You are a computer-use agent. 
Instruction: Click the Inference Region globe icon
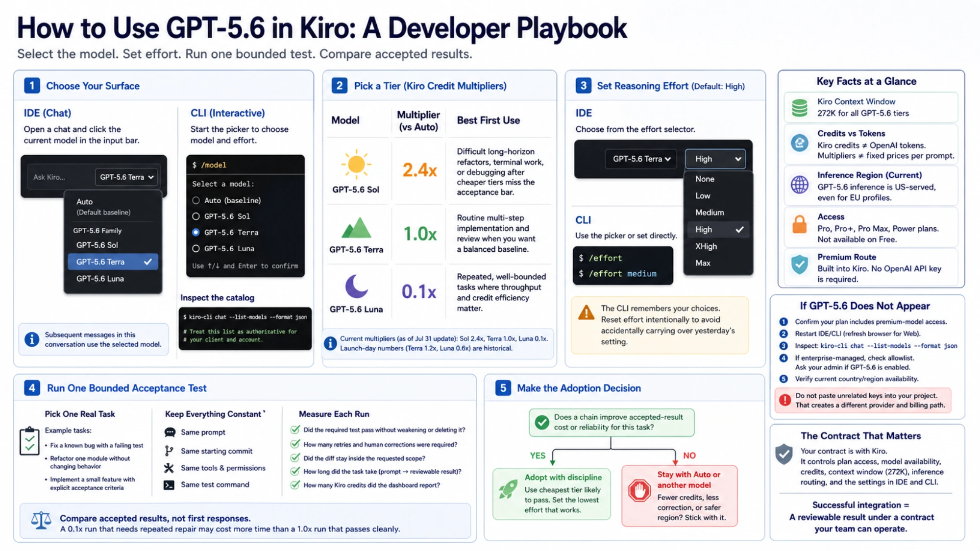[800, 185]
